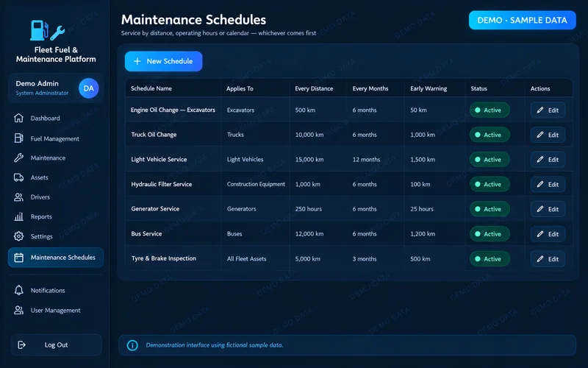Click the '12 months' interval cell
The width and height of the screenshot is (588, 368).
coord(366,159)
